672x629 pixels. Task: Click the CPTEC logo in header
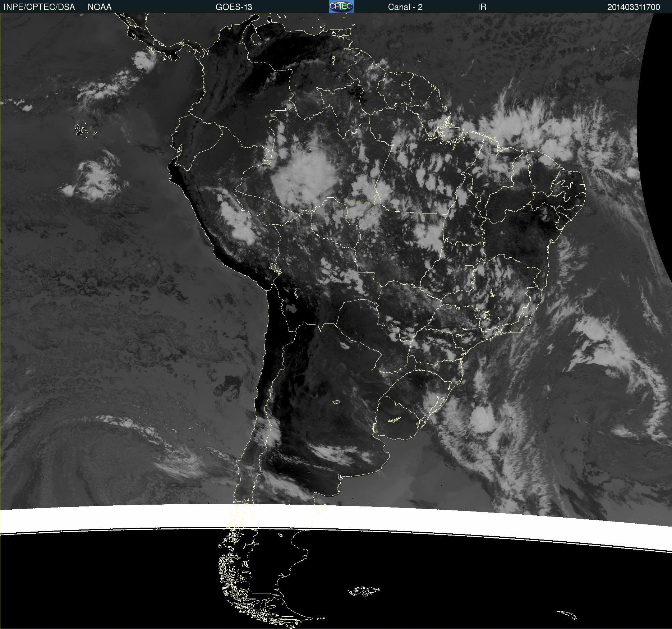[x=341, y=6]
